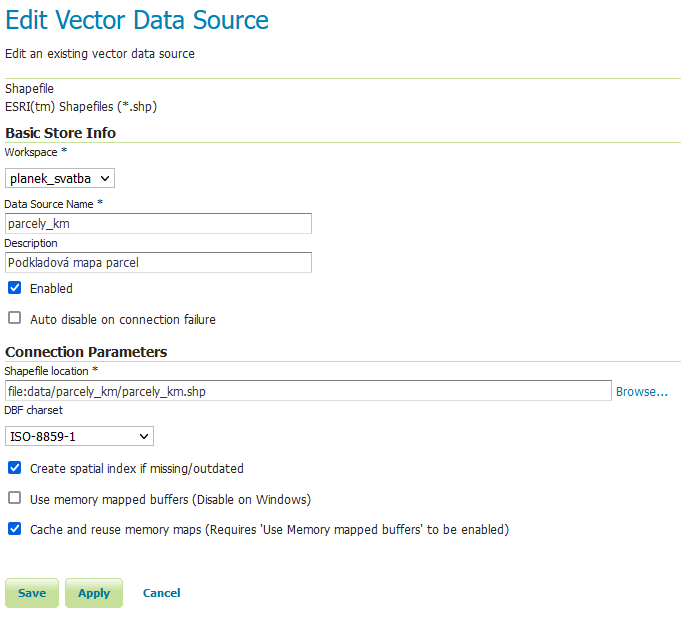Click the Save button
Viewport: 681px width, 622px height.
click(x=32, y=593)
